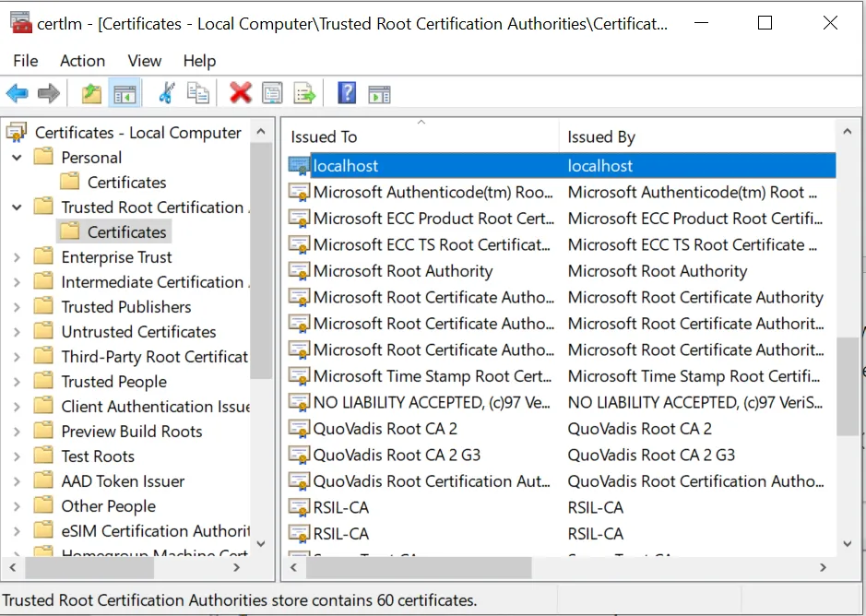Collapse Trusted Root Certification Authorities node
The width and height of the screenshot is (866, 616).
tap(17, 207)
